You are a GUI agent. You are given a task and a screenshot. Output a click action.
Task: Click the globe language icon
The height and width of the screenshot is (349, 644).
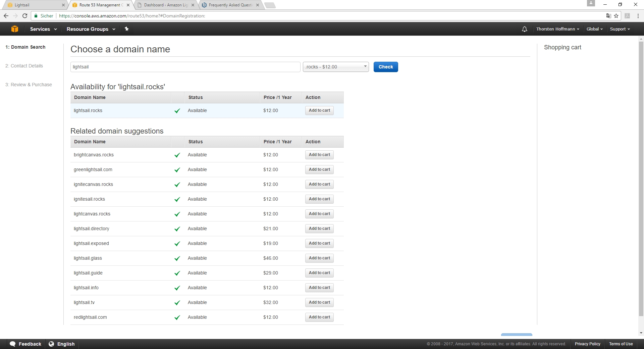coord(51,344)
